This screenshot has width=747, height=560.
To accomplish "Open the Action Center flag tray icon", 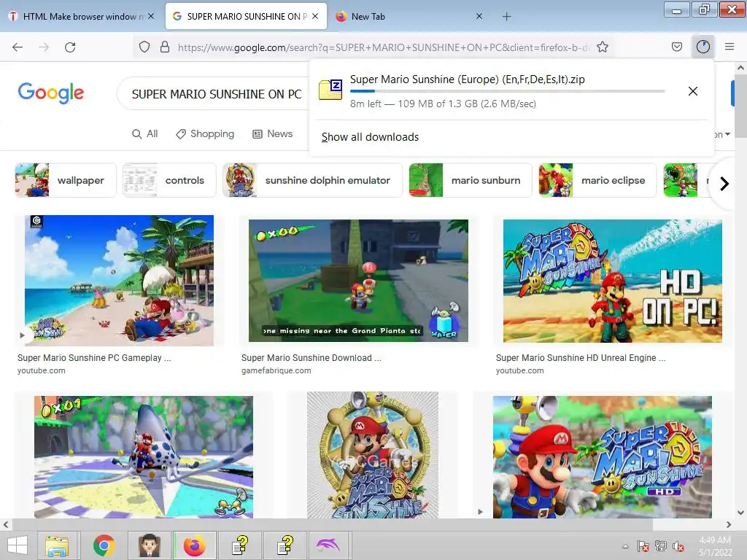I will click(643, 546).
